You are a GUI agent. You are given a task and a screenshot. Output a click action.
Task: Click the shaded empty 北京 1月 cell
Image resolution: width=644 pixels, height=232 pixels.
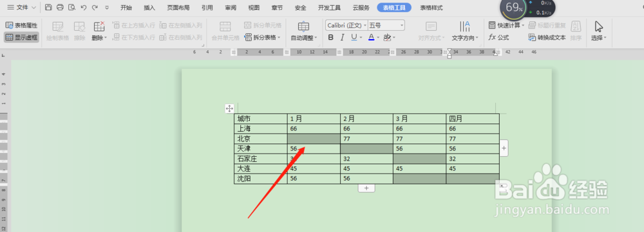[314, 139]
